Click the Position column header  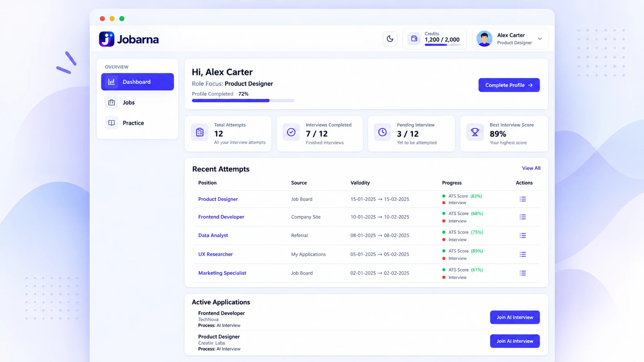pyautogui.click(x=207, y=183)
